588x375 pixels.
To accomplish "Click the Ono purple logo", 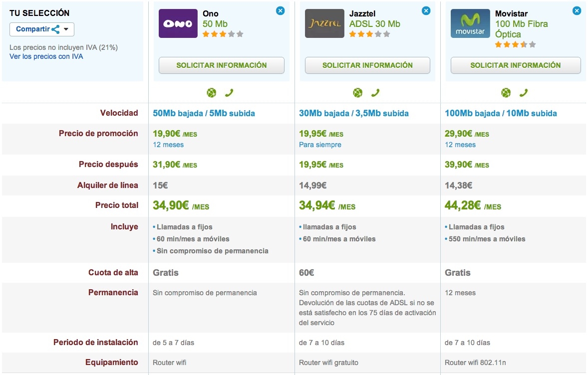I will (178, 23).
